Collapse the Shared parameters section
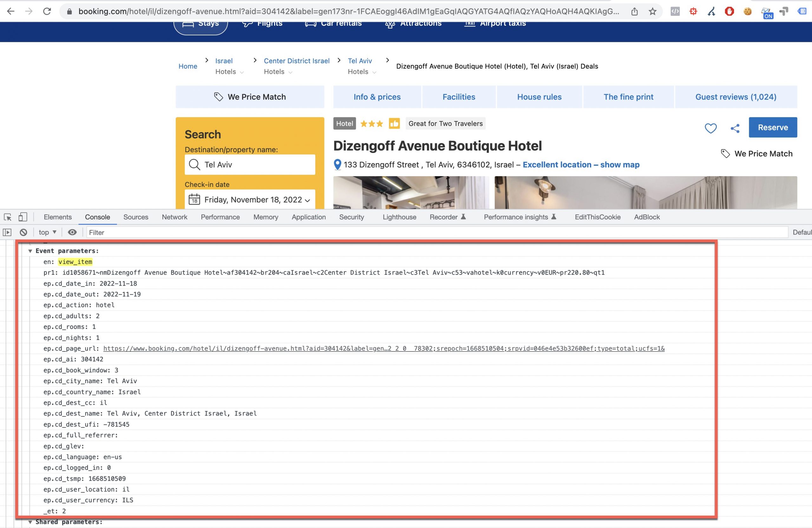812x528 pixels. click(30, 522)
